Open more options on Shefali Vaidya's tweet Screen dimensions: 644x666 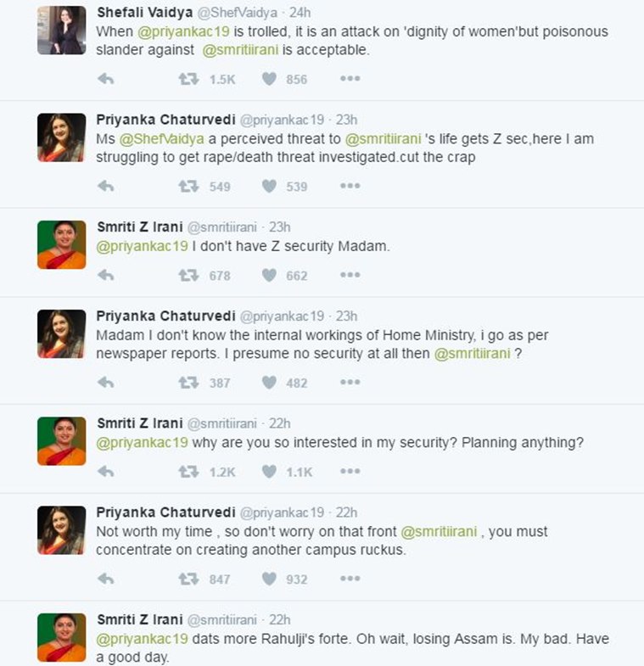(350, 79)
